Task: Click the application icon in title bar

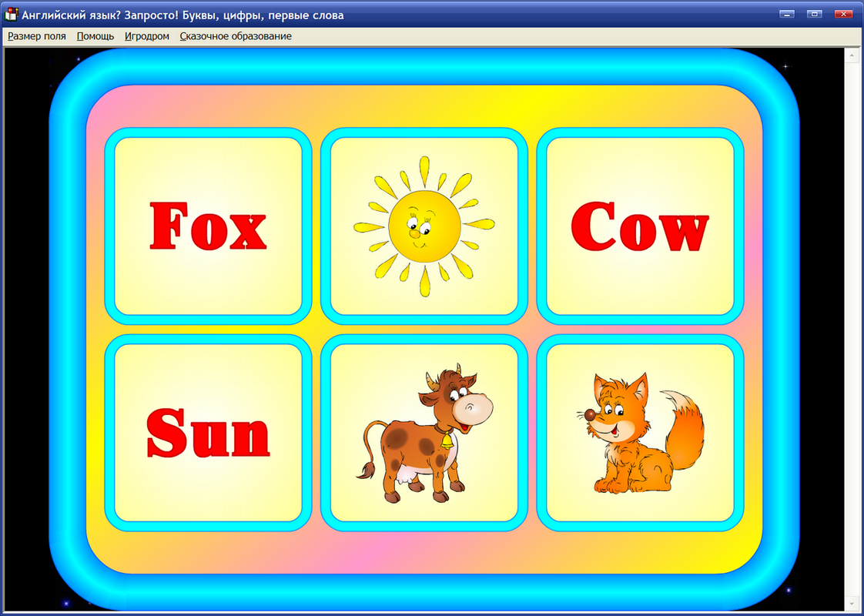Action: tap(11, 15)
